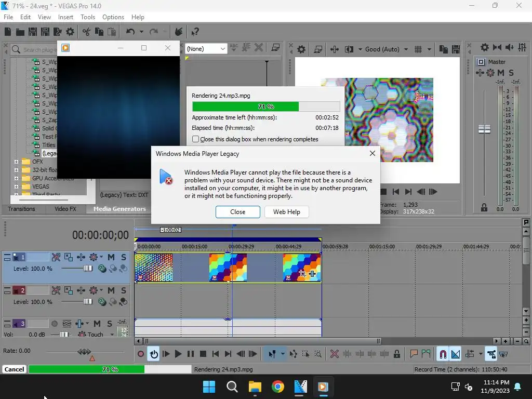This screenshot has width=532, height=399.
Task: Expand the 32-bit floating point folder
Action: [16, 170]
